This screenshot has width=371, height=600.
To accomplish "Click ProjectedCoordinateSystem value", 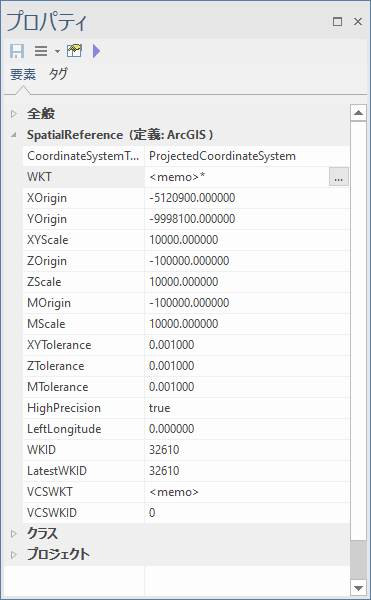I will tap(222, 156).
